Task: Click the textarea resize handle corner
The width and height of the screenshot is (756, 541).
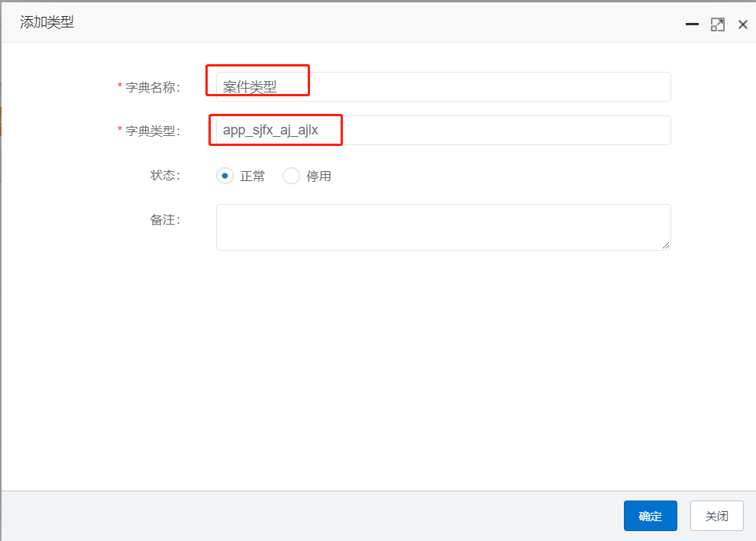Action: [665, 245]
